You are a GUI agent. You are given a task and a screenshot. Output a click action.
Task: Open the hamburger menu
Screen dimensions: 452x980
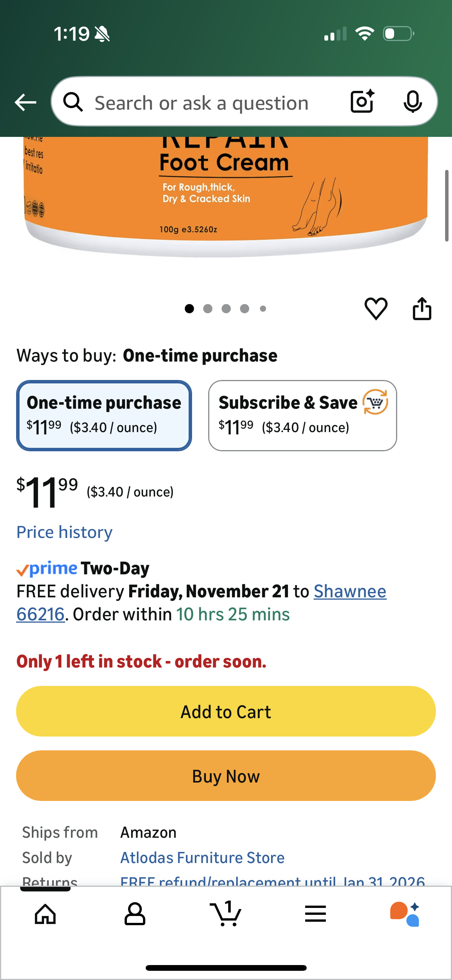click(x=316, y=914)
